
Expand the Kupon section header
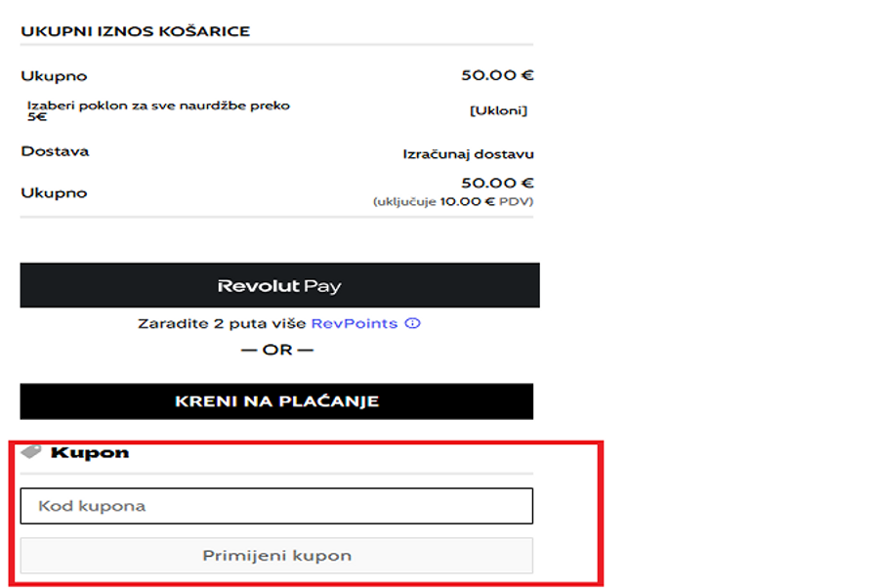tap(93, 451)
